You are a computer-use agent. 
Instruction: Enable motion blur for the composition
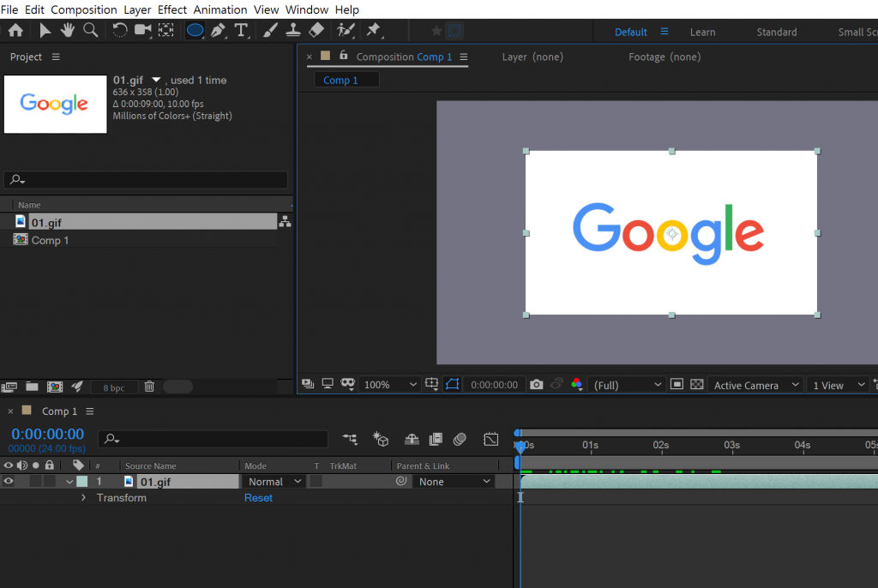click(x=460, y=439)
